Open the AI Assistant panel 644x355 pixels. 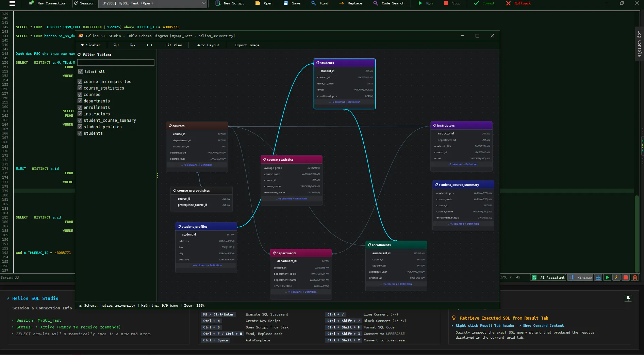548,277
